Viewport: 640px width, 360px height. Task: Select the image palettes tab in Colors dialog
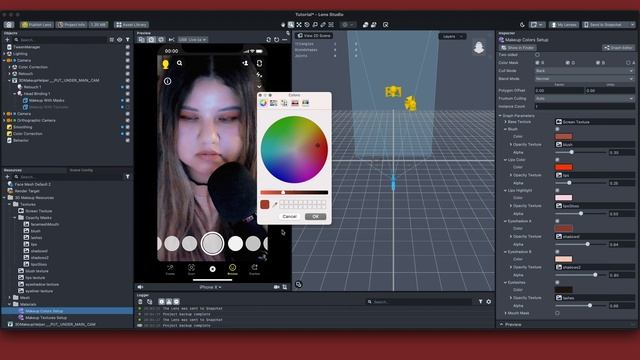(295, 103)
